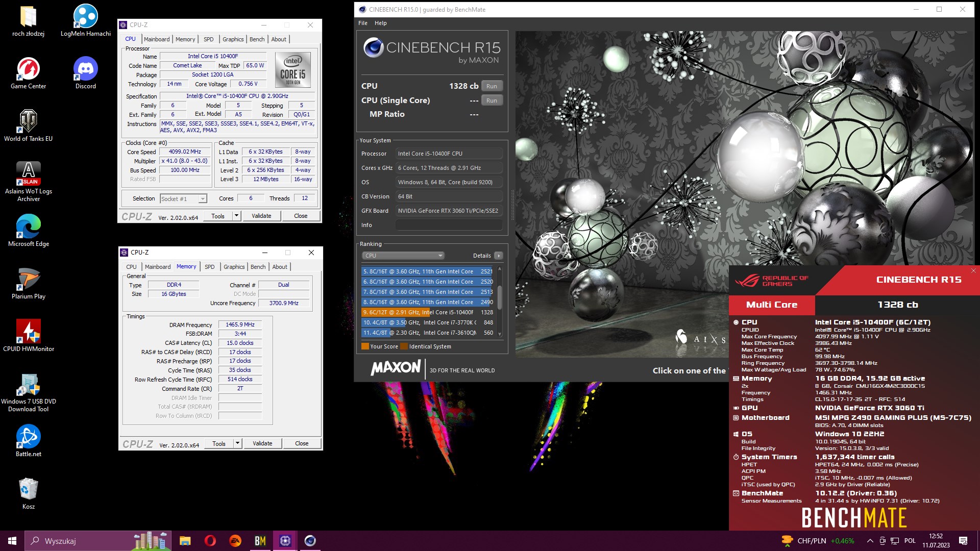Open Discord desktop icon
Viewport: 980px width, 551px height.
(x=85, y=73)
